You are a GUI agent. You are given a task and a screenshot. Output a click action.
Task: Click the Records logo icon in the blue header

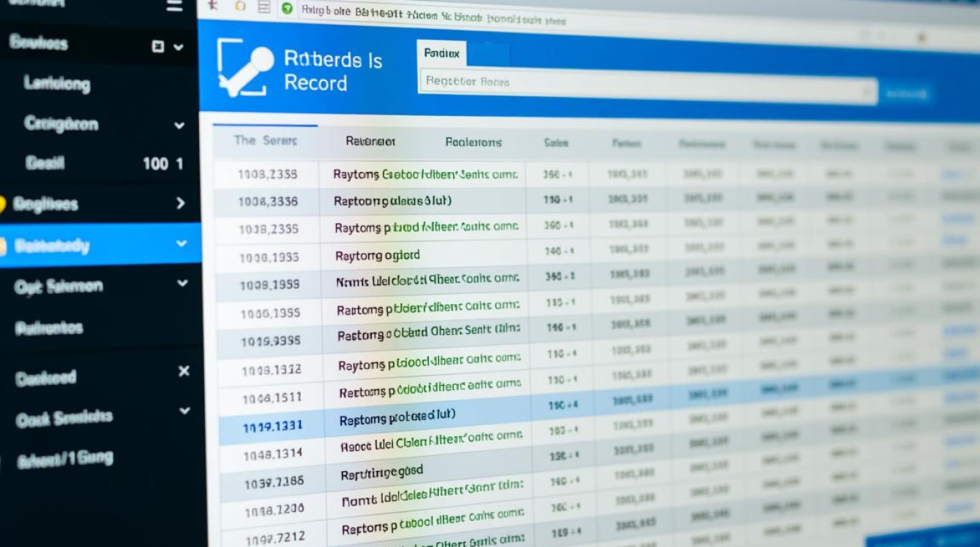tap(245, 67)
